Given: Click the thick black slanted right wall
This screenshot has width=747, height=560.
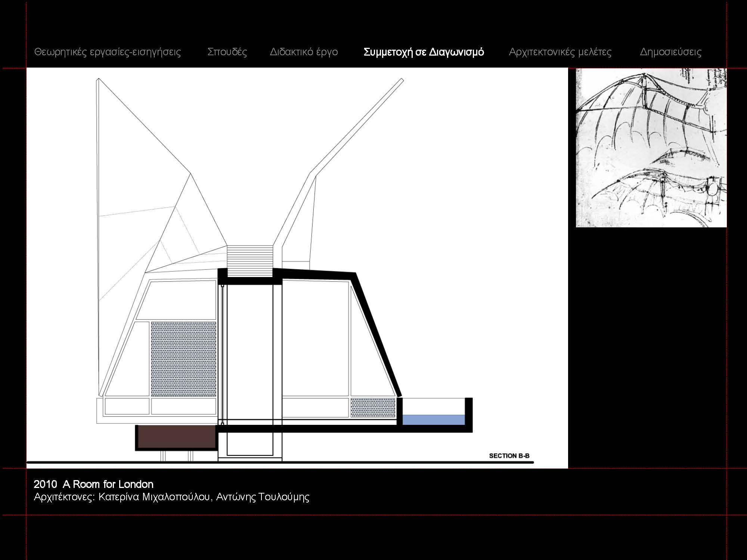Looking at the screenshot, I should (x=377, y=336).
